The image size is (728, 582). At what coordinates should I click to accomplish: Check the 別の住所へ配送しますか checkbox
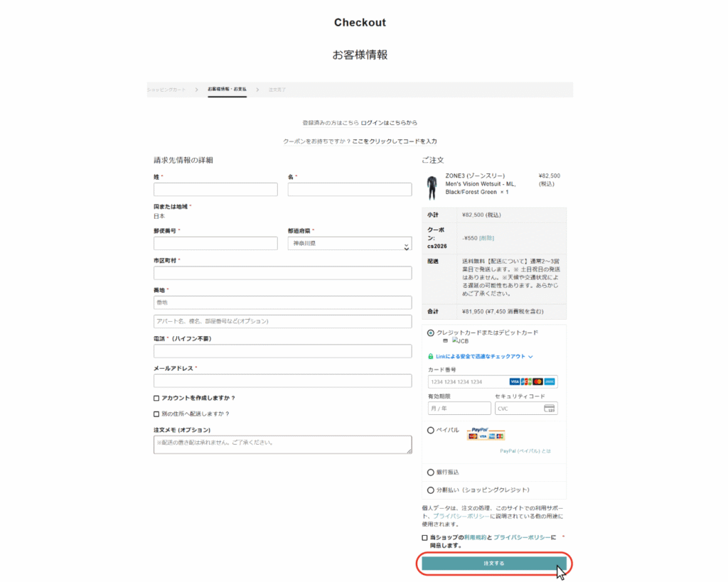click(156, 414)
